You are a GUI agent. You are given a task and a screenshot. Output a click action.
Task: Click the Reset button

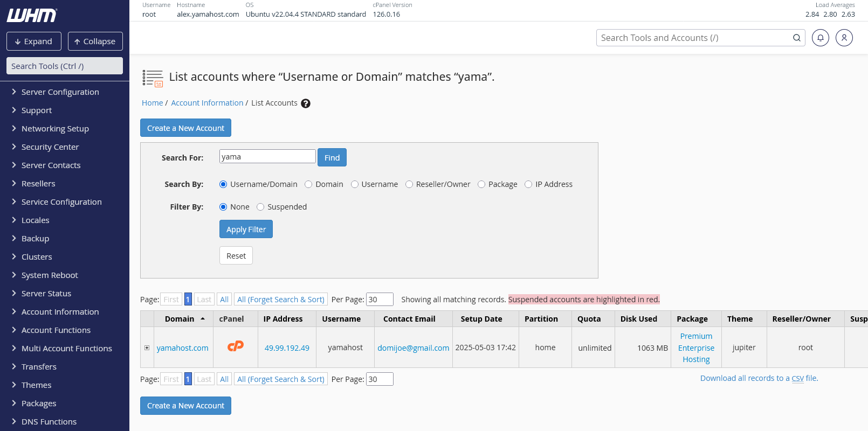click(236, 255)
